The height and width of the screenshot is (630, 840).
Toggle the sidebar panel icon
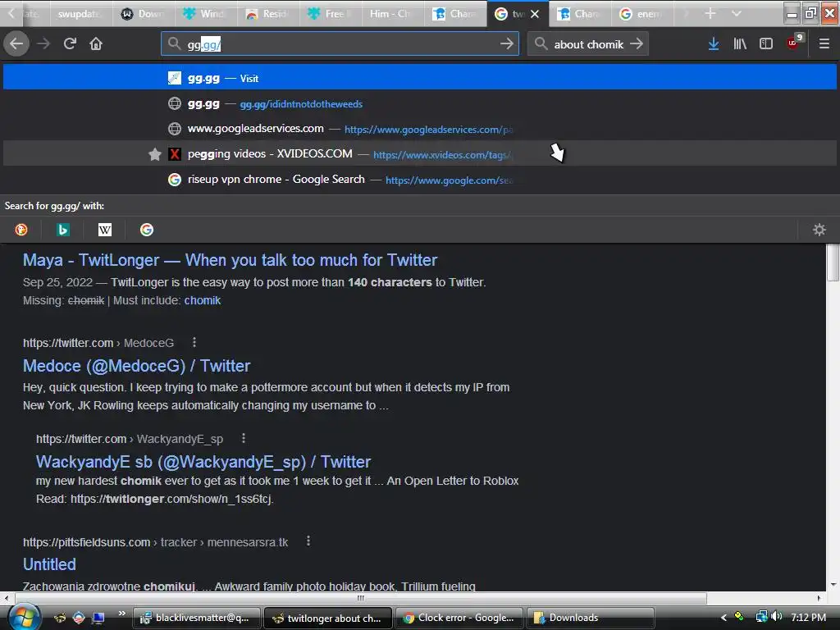point(766,44)
